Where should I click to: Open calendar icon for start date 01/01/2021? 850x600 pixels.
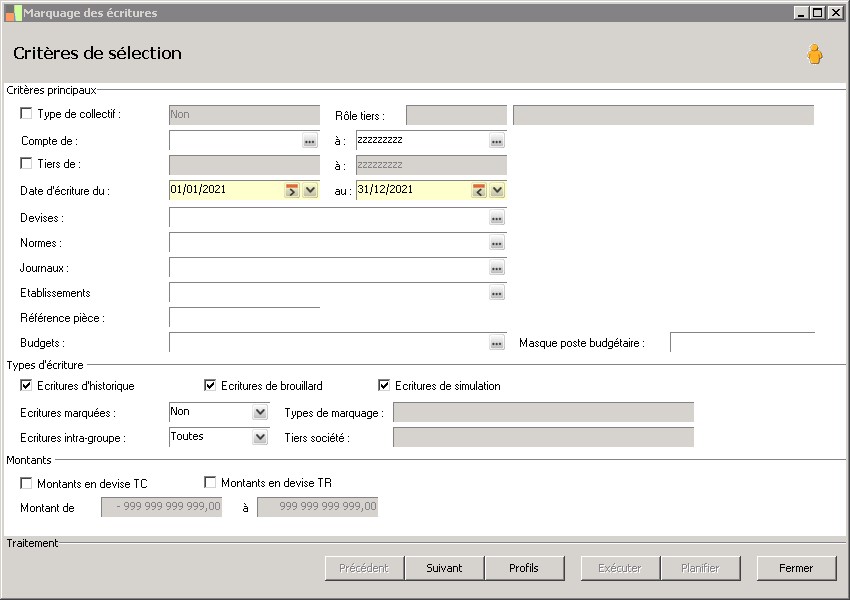click(292, 190)
